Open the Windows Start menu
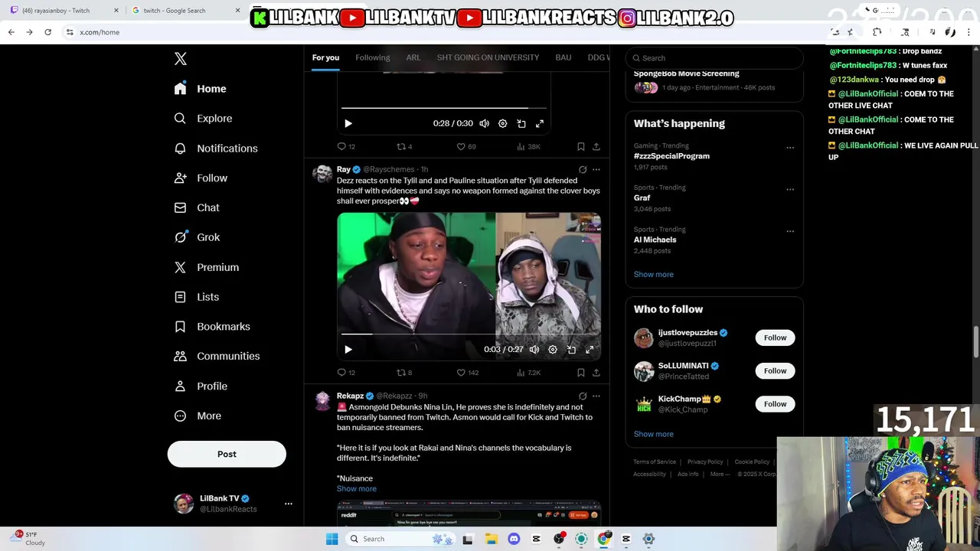 click(332, 539)
